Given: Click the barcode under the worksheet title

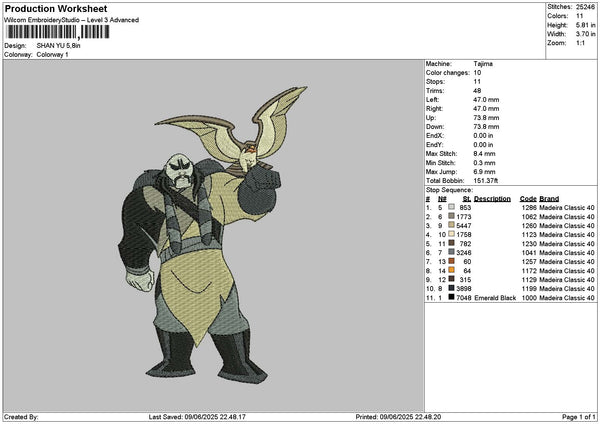Looking at the screenshot, I should (x=56, y=32).
